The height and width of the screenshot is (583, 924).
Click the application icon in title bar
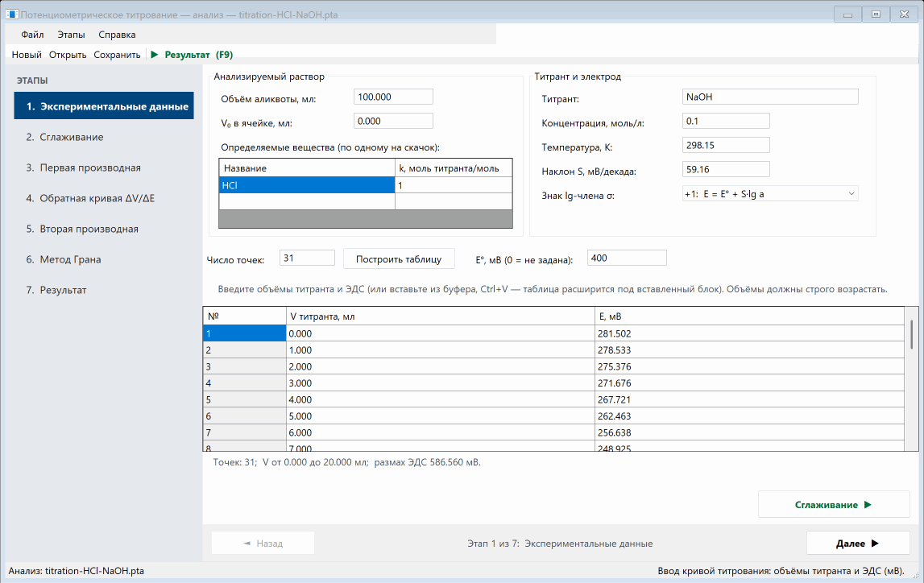coord(12,14)
